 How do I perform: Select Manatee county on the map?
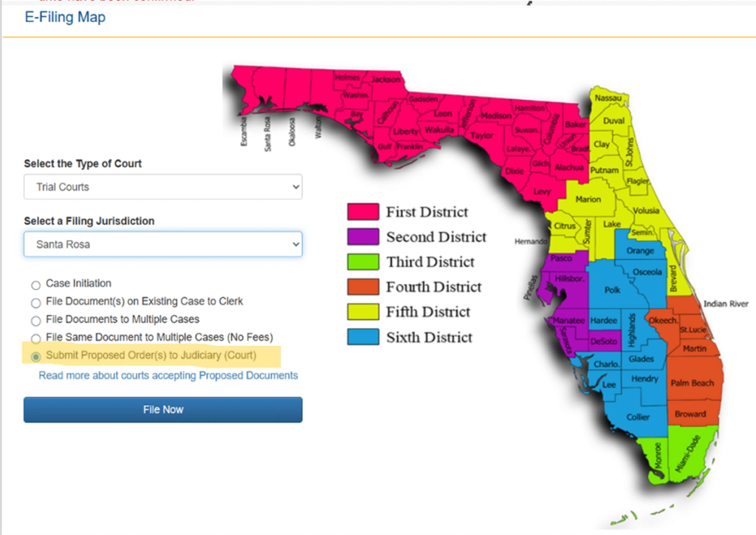[569, 320]
